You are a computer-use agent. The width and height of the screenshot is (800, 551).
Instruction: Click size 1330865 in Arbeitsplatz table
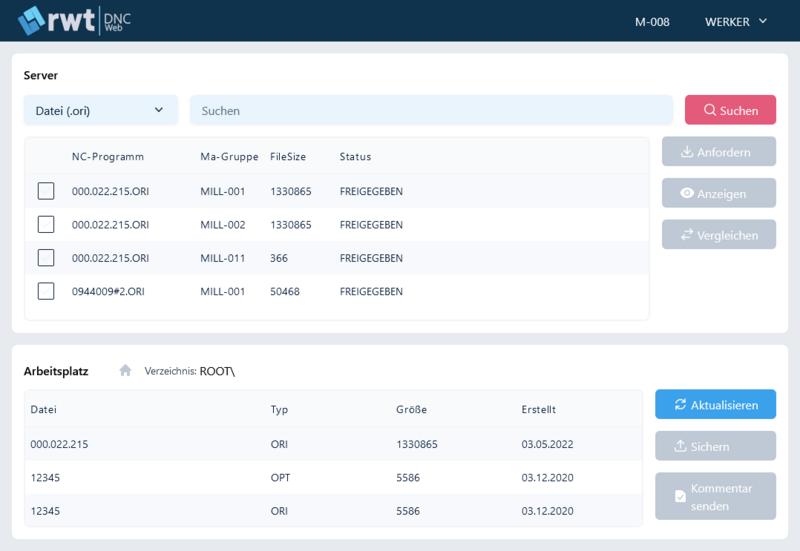pyautogui.click(x=417, y=444)
